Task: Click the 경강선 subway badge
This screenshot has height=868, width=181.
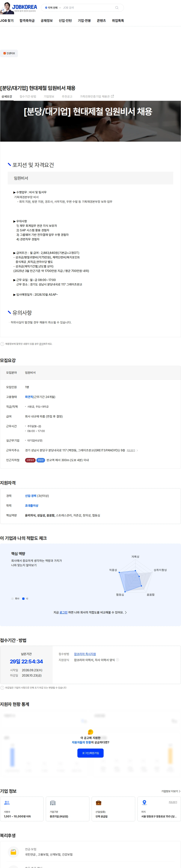Action: coord(41,460)
